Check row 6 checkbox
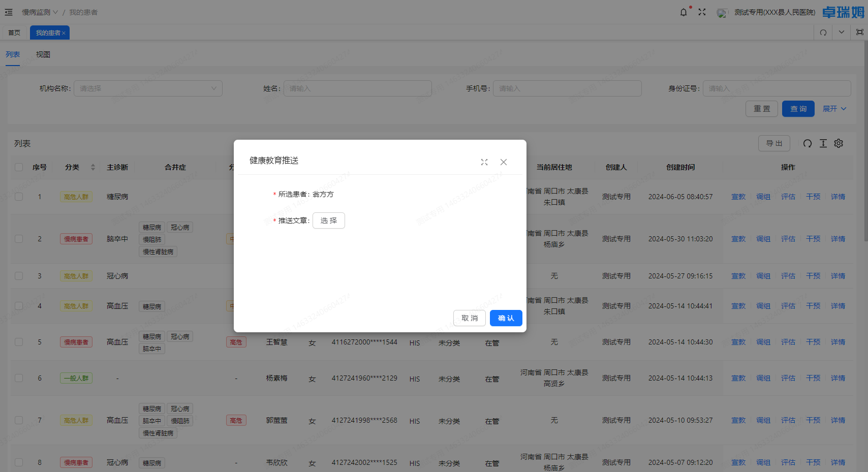This screenshot has width=868, height=472. [x=19, y=378]
